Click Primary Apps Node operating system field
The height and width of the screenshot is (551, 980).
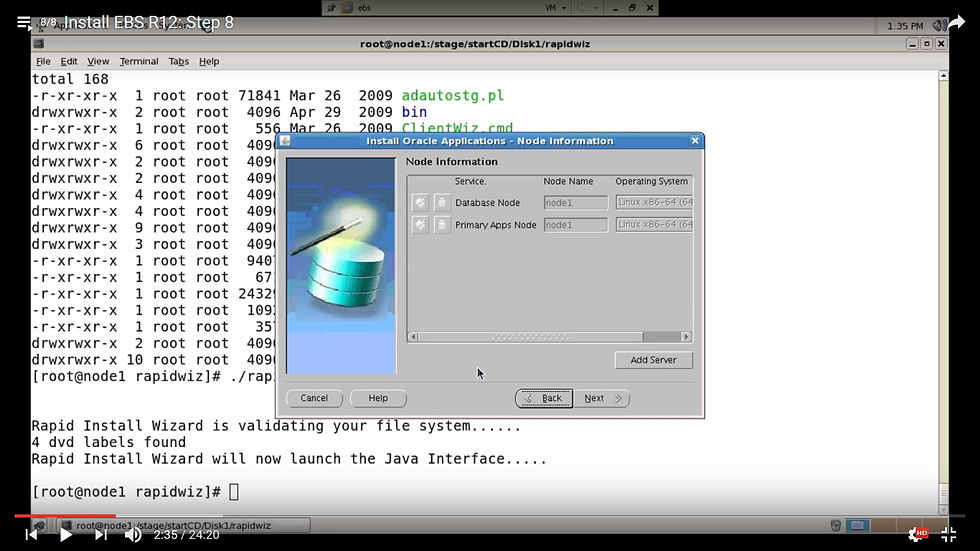pyautogui.click(x=654, y=224)
